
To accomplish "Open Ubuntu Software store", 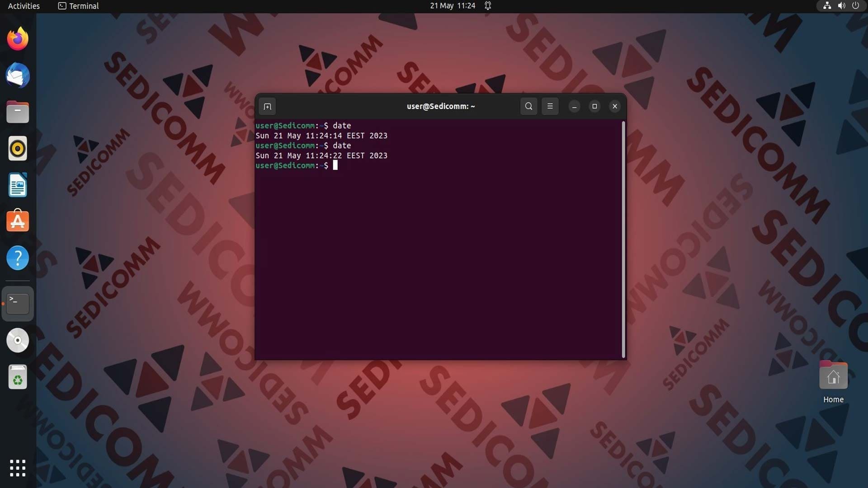I will click(18, 221).
